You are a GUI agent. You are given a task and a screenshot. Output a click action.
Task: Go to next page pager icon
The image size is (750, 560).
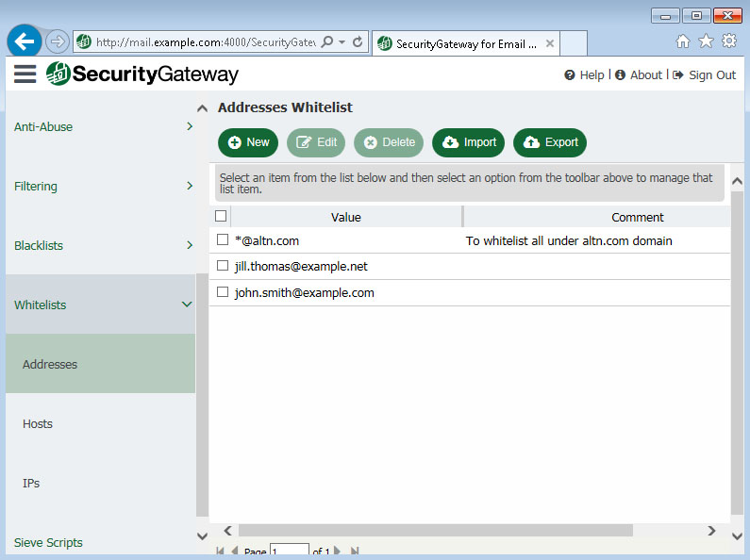pyautogui.click(x=337, y=551)
